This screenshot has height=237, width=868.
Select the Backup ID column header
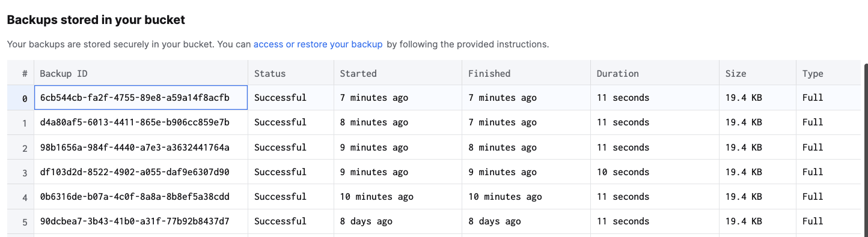coord(141,73)
